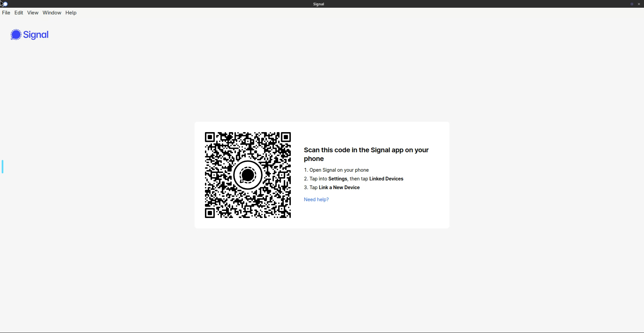Click the Signal icon inside the QR code

[248, 175]
